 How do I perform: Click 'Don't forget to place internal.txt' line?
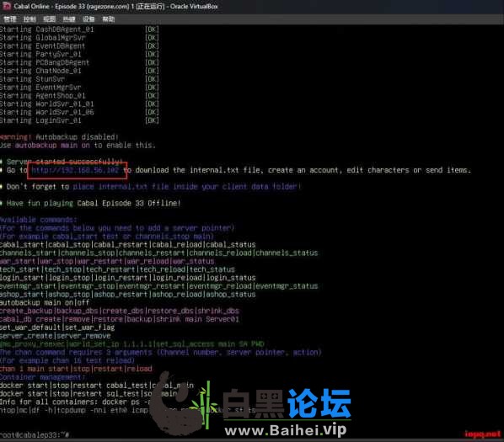[x=150, y=187]
